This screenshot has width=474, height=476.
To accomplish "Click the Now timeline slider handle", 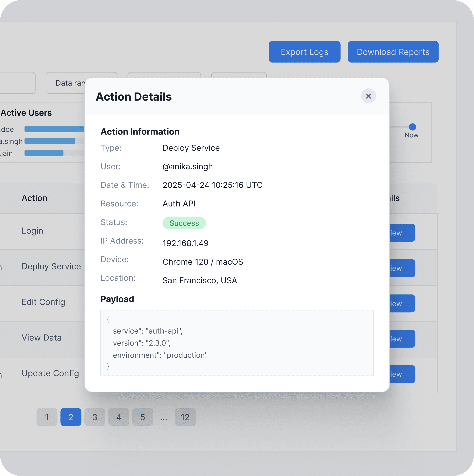I will point(413,127).
